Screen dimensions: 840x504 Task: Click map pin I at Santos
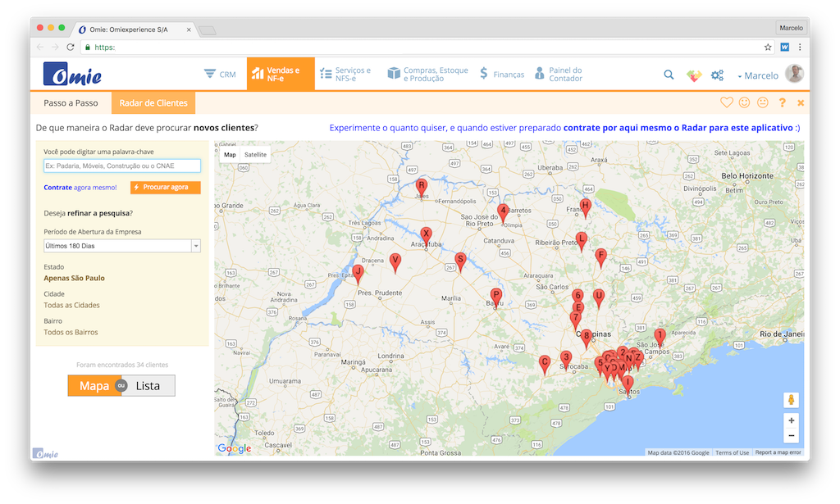pyautogui.click(x=628, y=384)
